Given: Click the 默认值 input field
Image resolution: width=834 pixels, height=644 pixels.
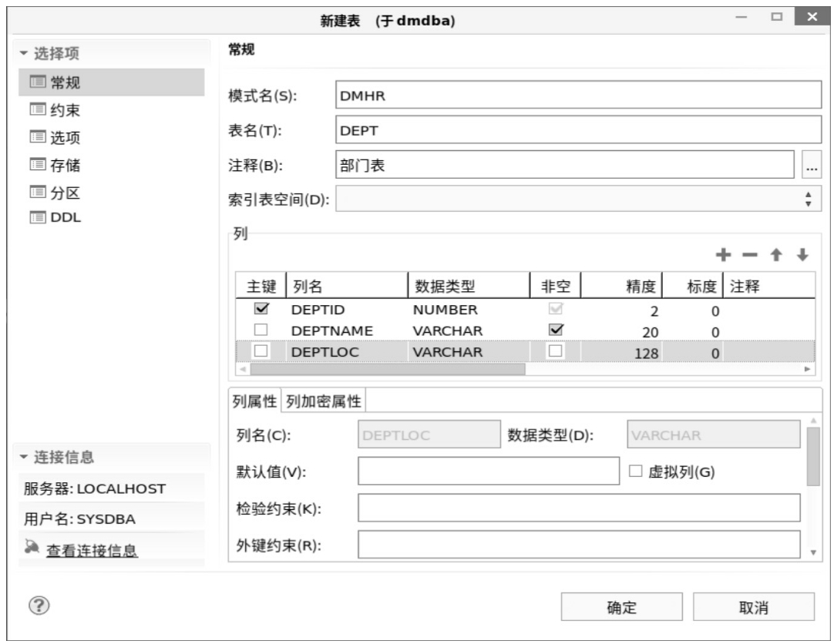Looking at the screenshot, I should (x=489, y=471).
